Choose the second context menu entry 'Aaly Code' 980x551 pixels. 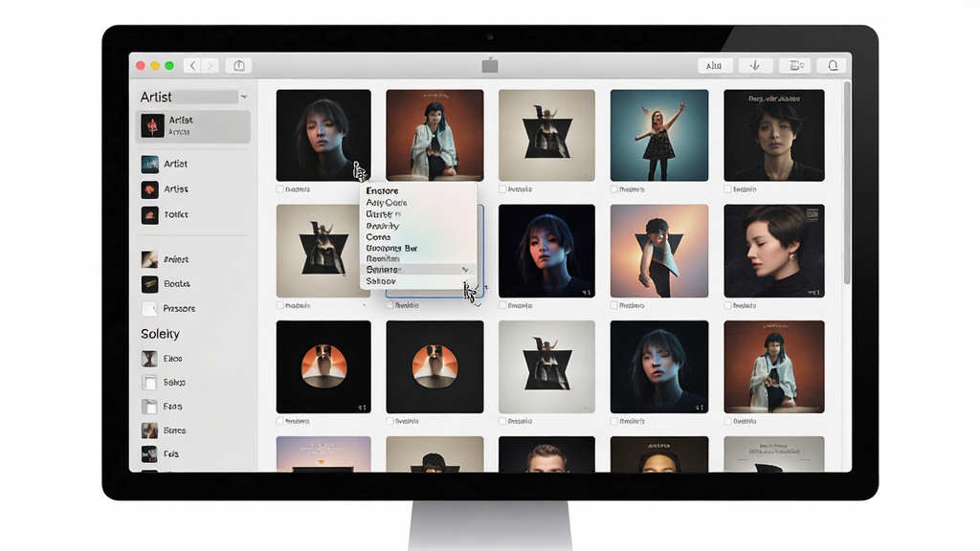point(387,203)
